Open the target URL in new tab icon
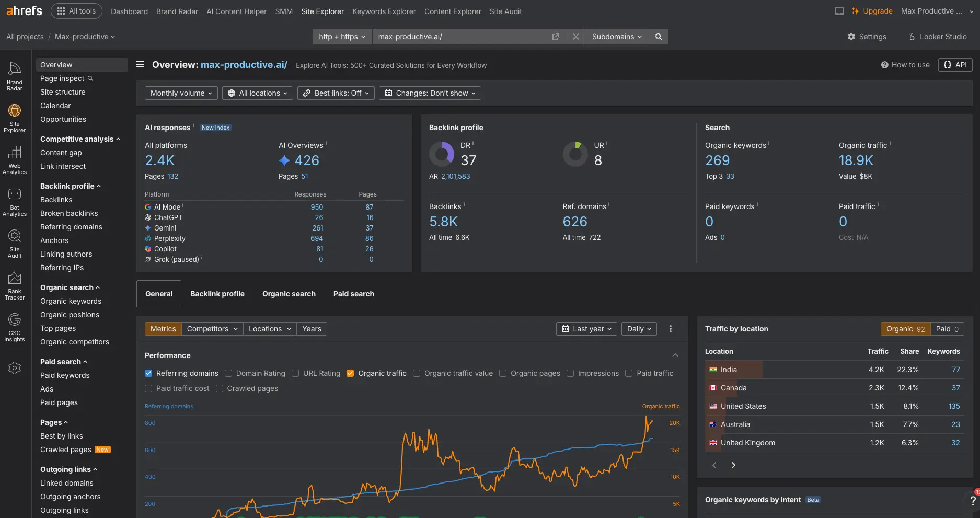The image size is (980, 518). [x=556, y=37]
